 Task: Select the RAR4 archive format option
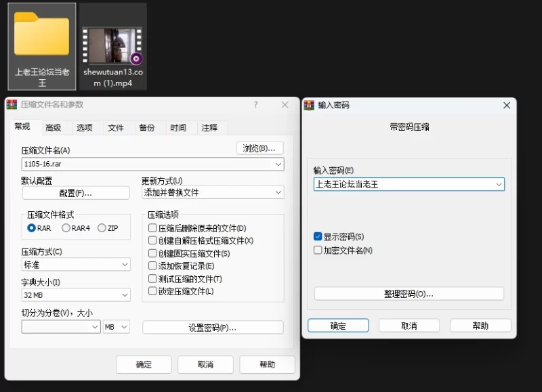tap(66, 228)
